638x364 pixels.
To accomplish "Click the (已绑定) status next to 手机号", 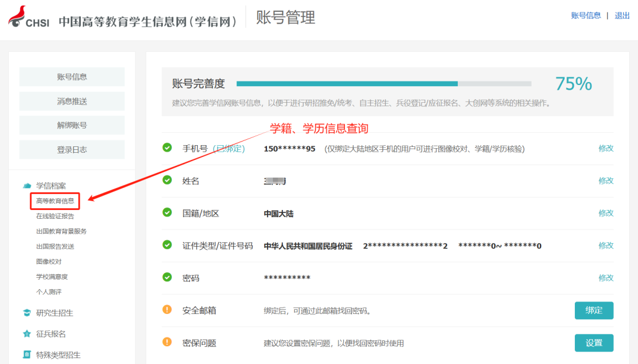I will coord(229,149).
